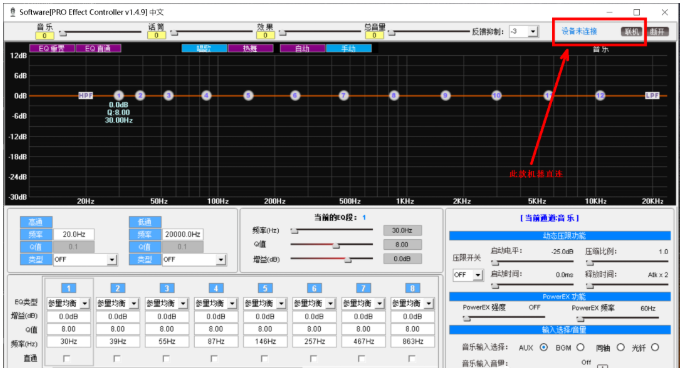Click the disconnect button at top right
Screen dimensions: 683x368
coord(658,31)
